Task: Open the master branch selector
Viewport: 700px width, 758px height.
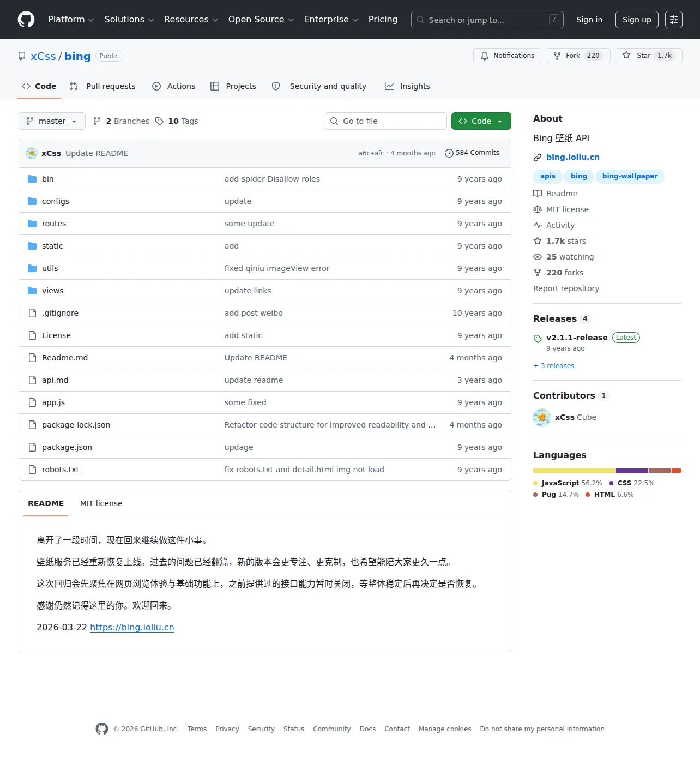Action: click(x=52, y=121)
